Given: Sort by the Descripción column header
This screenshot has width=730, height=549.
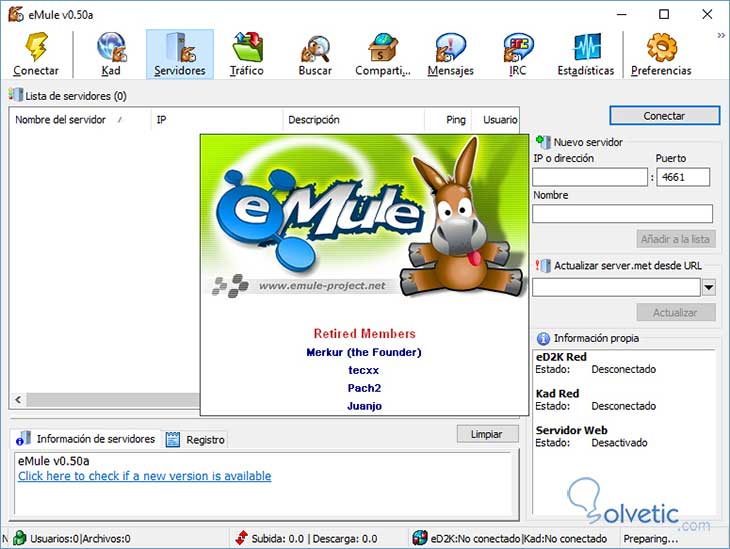Looking at the screenshot, I should [x=353, y=120].
